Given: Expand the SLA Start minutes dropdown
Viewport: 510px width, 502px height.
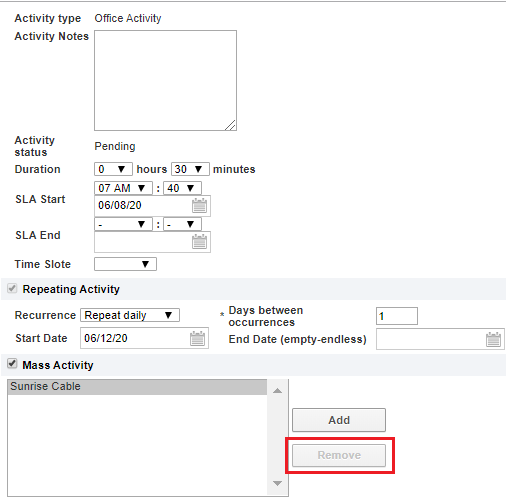Looking at the screenshot, I should (x=182, y=188).
